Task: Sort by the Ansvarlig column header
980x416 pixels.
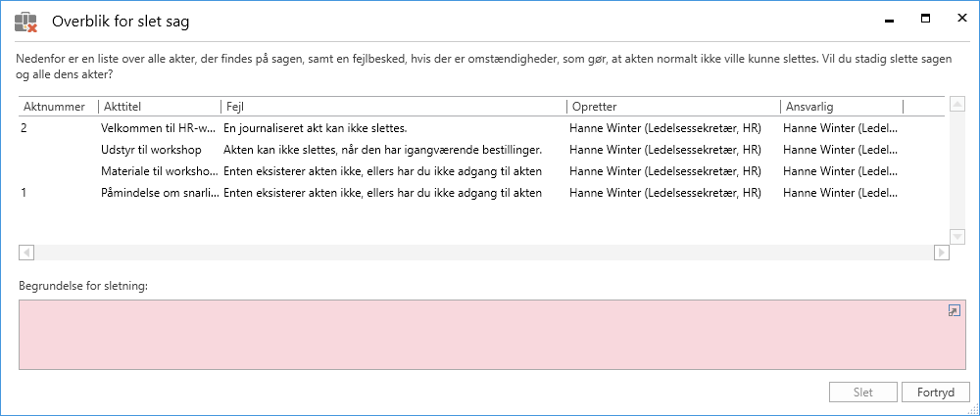Action: 839,106
